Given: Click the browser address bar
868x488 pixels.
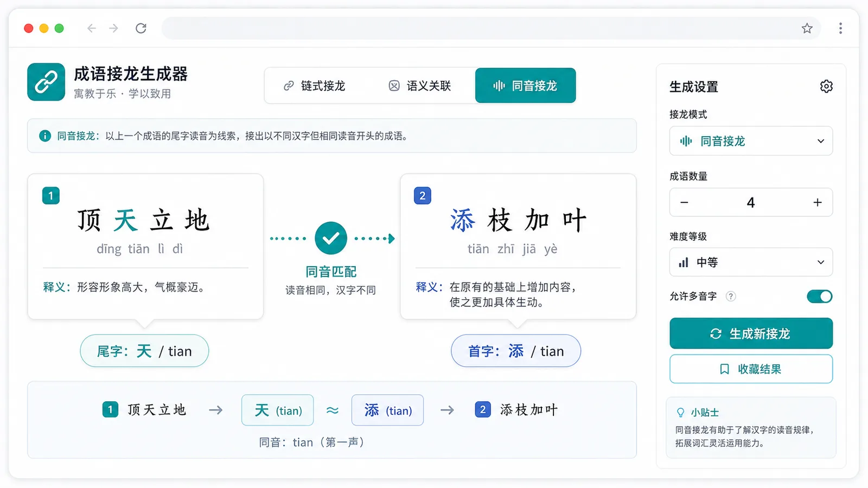Looking at the screenshot, I should pos(491,28).
